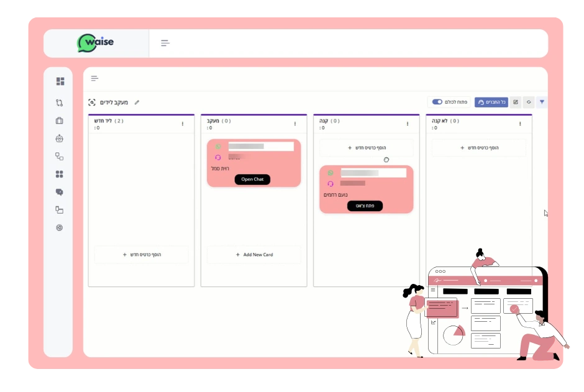Open three-dot menu of ליד חדש column
Screen dimensions: 584x392
pos(182,124)
